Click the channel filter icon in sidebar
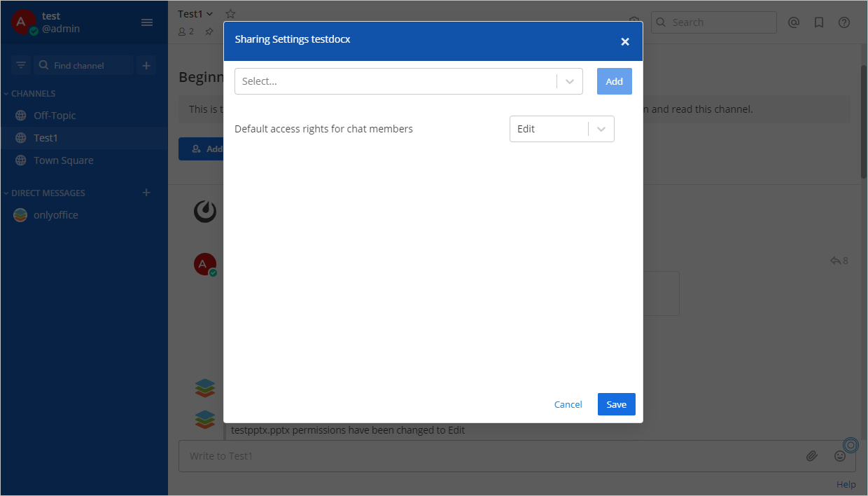868x496 pixels. click(21, 65)
